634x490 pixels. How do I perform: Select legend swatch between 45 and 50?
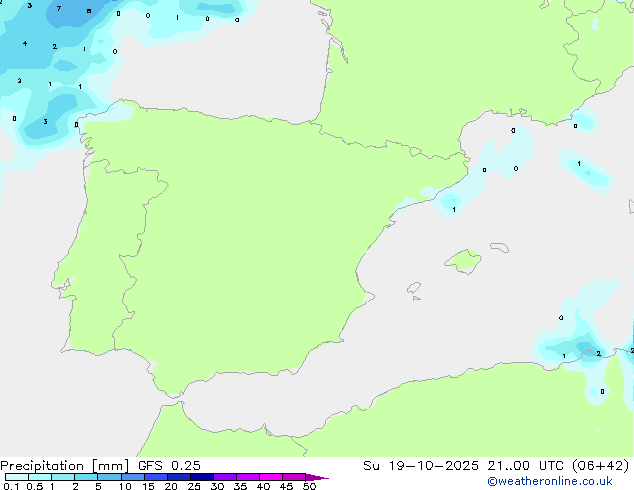294,477
